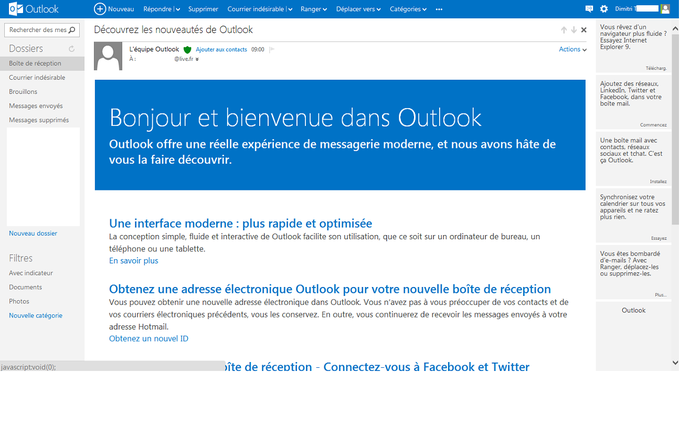Click the Nouveau plus icon
This screenshot has height=425, width=680.
100,9
